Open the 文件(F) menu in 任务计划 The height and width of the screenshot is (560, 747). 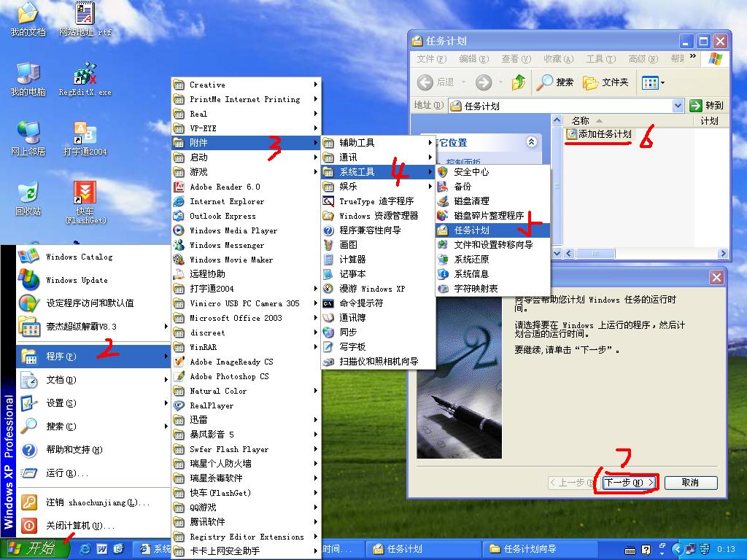pos(431,59)
